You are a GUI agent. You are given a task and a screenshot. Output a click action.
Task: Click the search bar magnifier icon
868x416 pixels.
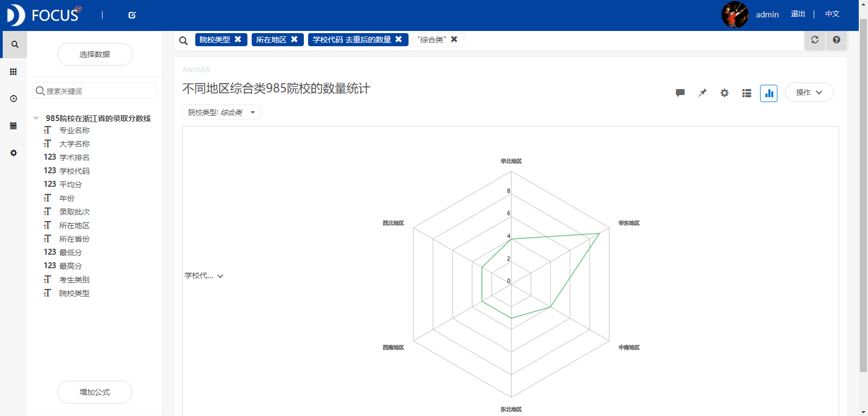[x=183, y=40]
